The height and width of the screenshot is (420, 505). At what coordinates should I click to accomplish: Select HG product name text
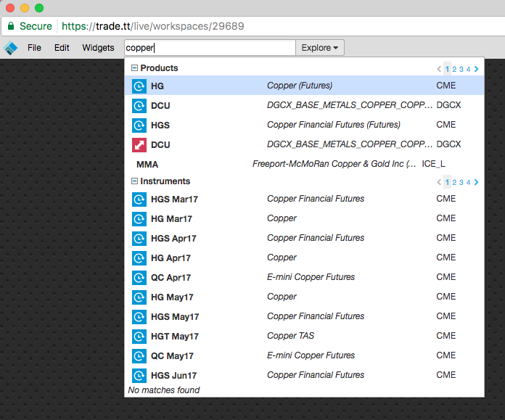coord(157,86)
